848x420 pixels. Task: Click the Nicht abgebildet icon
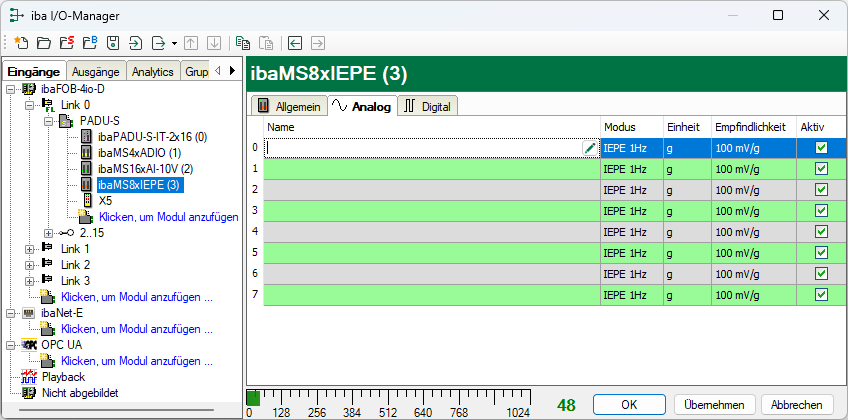(x=29, y=393)
